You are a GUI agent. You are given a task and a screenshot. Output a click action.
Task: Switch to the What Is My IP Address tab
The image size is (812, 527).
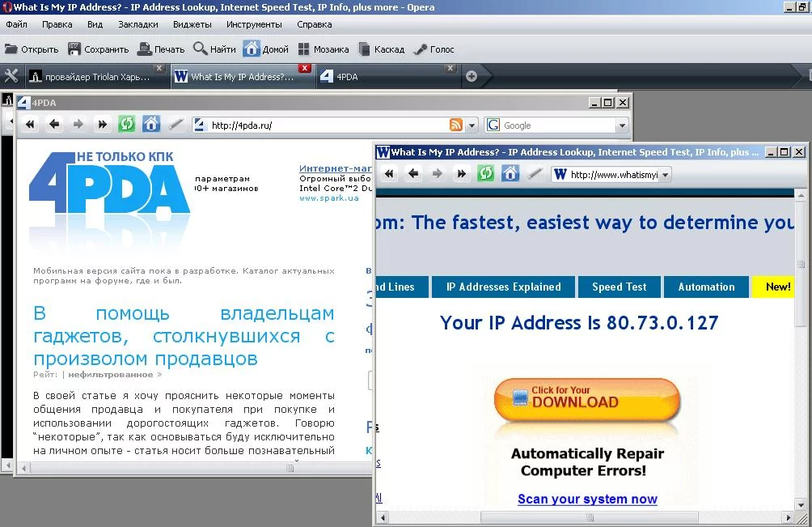click(x=242, y=77)
